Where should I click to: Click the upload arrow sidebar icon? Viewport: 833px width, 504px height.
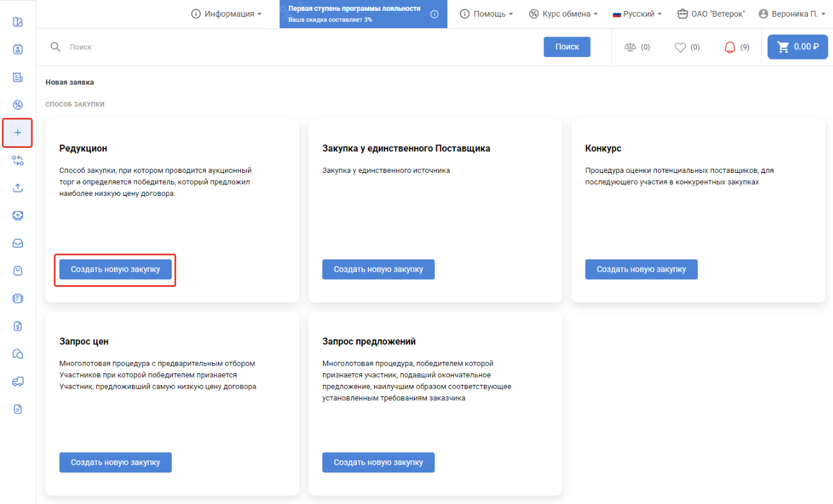click(x=18, y=188)
